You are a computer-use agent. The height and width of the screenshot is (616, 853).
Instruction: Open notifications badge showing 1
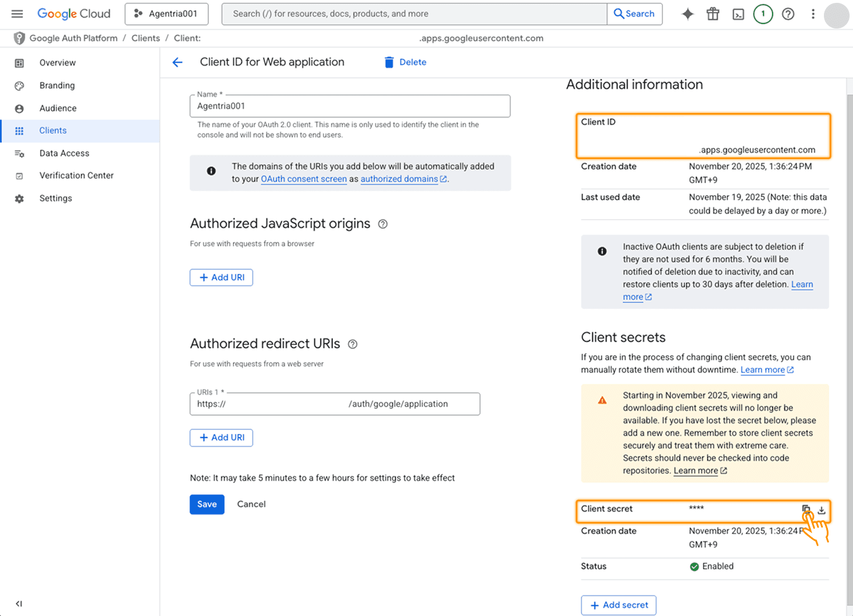[763, 14]
